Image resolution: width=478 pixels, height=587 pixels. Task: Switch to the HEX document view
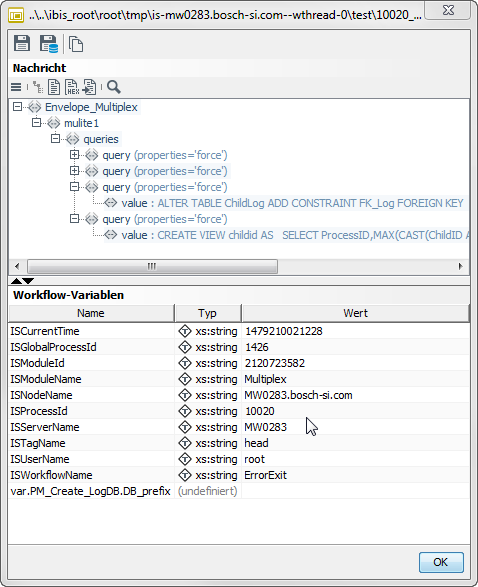click(x=72, y=87)
